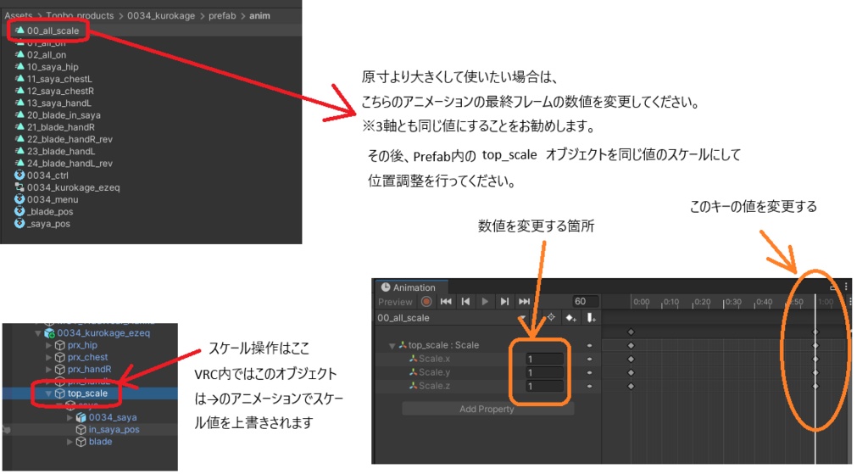
Task: Collapse the 0034_kurokage_ezeq hierarchy item
Action: (37, 333)
